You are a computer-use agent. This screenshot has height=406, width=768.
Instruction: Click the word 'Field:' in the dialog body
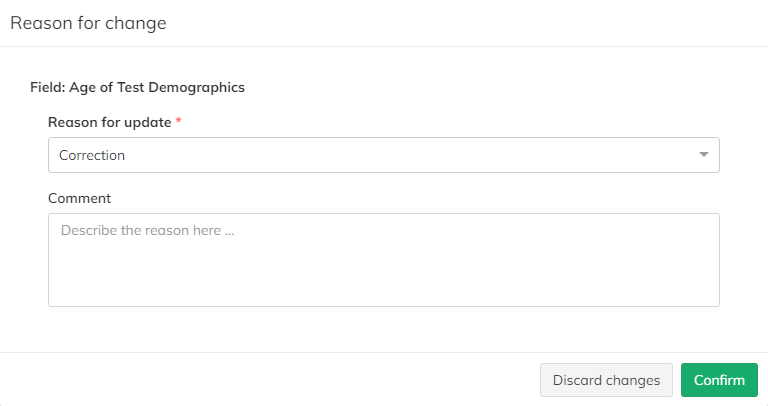click(48, 87)
